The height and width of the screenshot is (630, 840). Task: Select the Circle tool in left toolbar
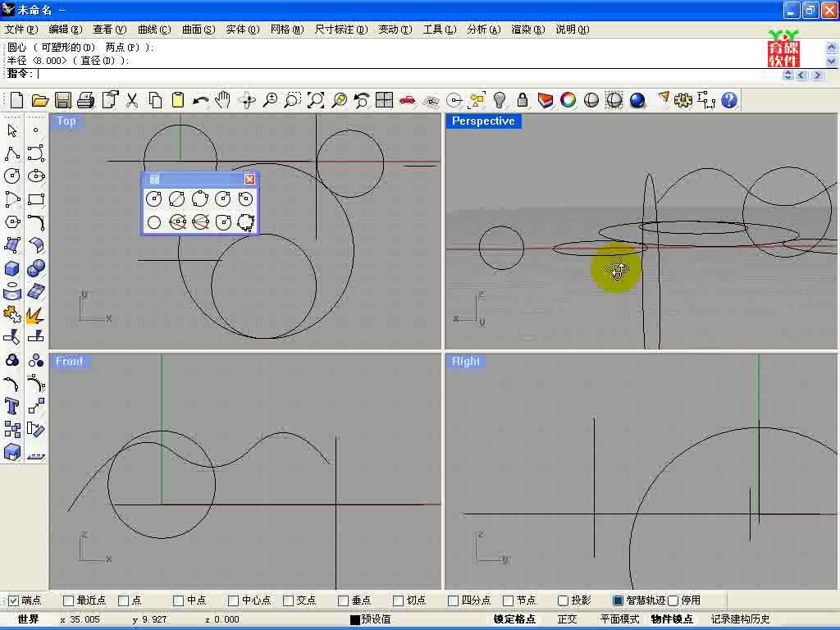[x=12, y=176]
